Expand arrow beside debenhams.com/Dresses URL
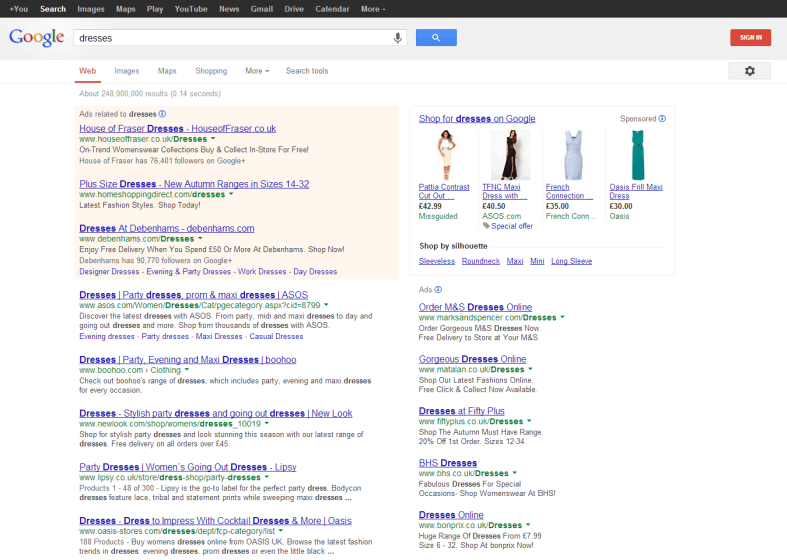This screenshot has width=787, height=560. click(200, 238)
